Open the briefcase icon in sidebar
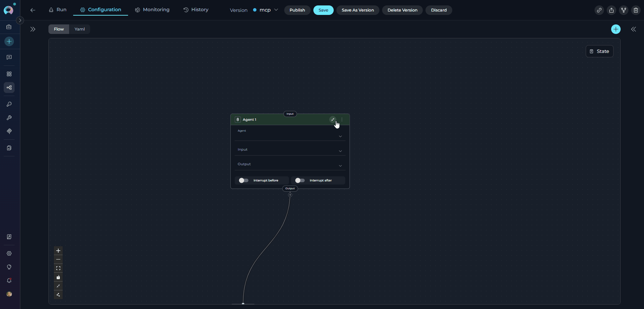This screenshot has width=644, height=309. (x=9, y=27)
